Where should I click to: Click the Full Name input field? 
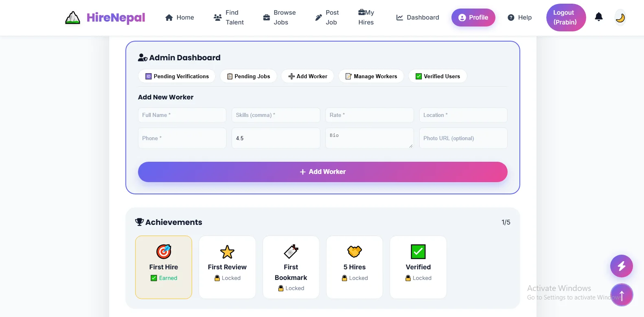[x=182, y=115]
